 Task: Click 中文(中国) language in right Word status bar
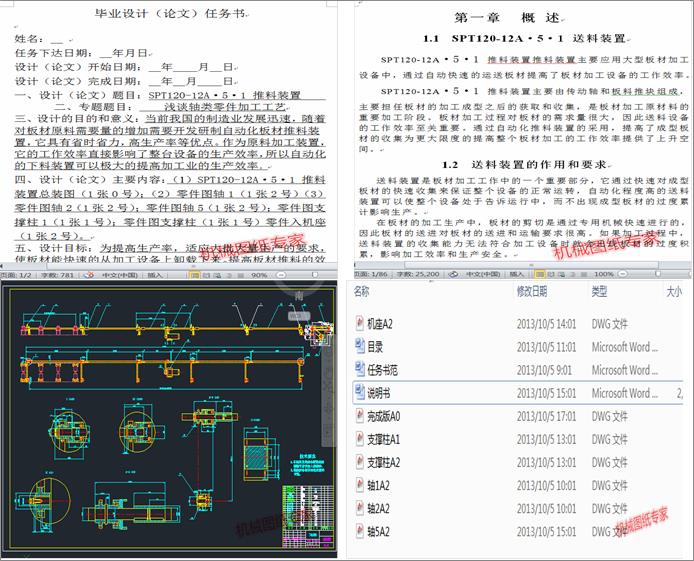click(483, 274)
